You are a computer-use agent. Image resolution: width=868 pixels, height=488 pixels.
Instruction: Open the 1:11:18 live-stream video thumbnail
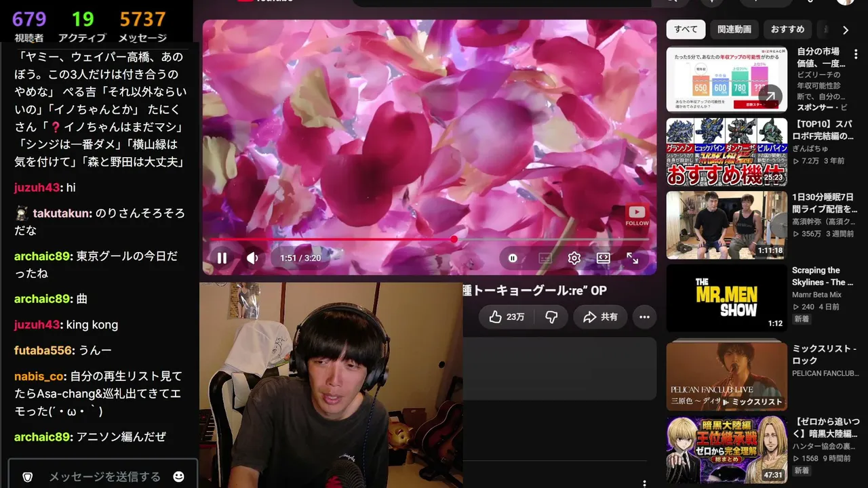click(726, 225)
